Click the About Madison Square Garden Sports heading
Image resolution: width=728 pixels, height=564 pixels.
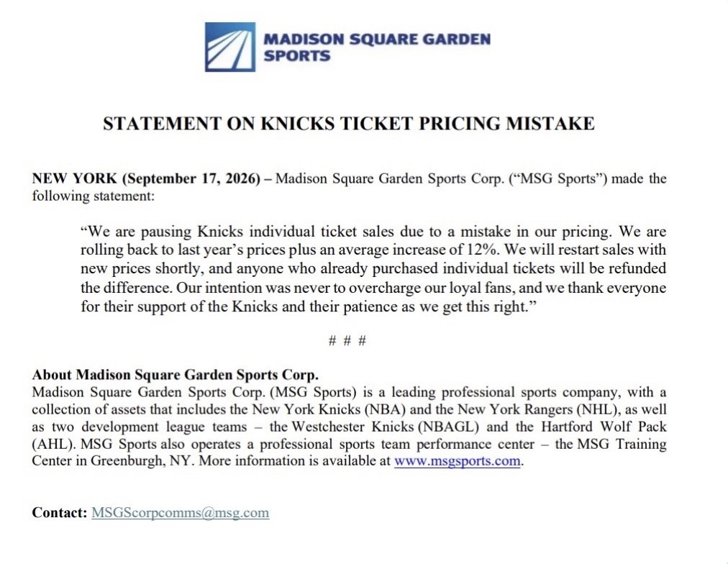tap(175, 375)
